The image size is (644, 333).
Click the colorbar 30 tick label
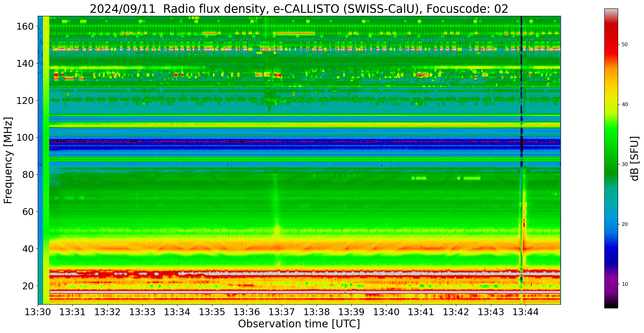click(x=625, y=164)
